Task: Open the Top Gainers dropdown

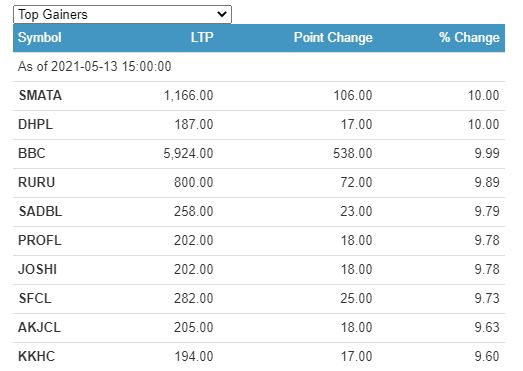Action: [122, 14]
